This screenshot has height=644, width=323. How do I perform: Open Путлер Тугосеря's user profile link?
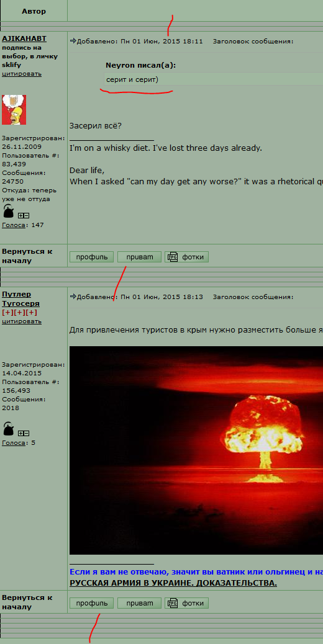[x=21, y=299]
